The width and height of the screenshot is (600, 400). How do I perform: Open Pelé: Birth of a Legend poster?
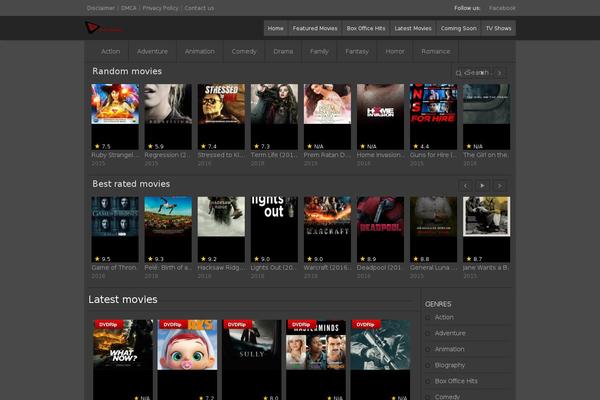(168, 229)
